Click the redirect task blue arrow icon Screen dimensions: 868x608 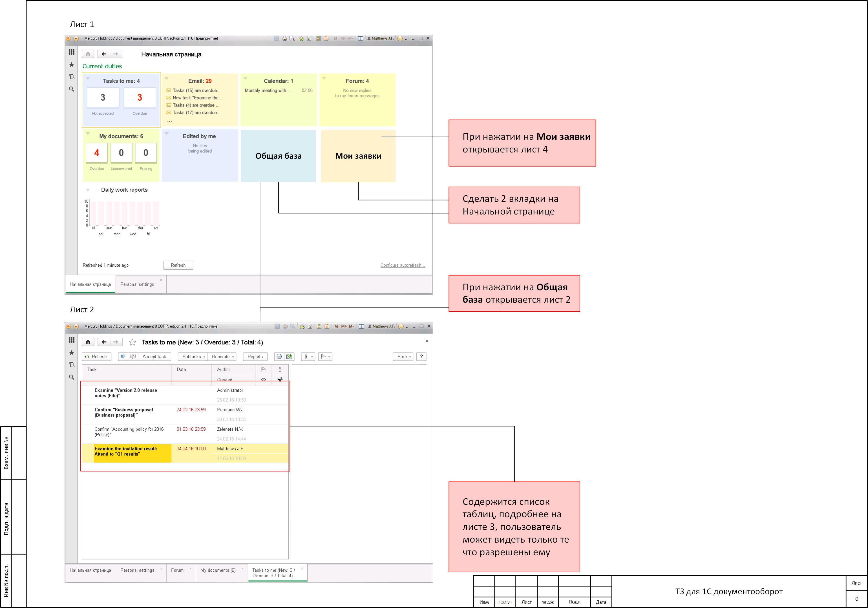pos(123,357)
